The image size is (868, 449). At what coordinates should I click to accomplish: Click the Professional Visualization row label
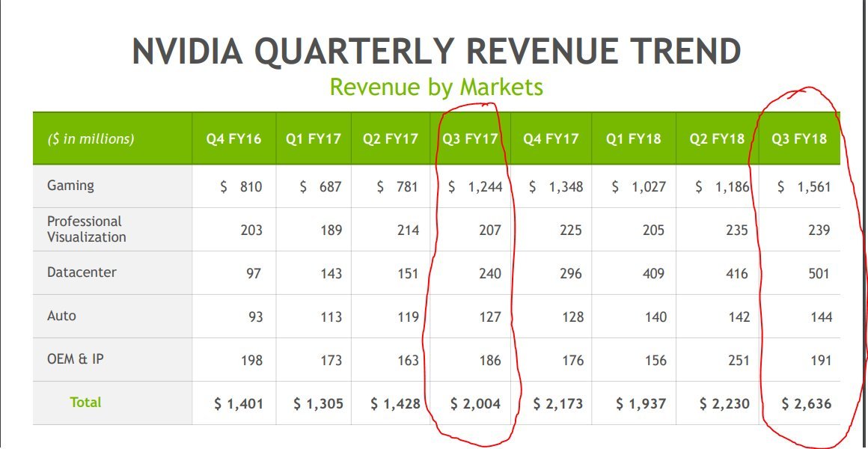(x=86, y=229)
